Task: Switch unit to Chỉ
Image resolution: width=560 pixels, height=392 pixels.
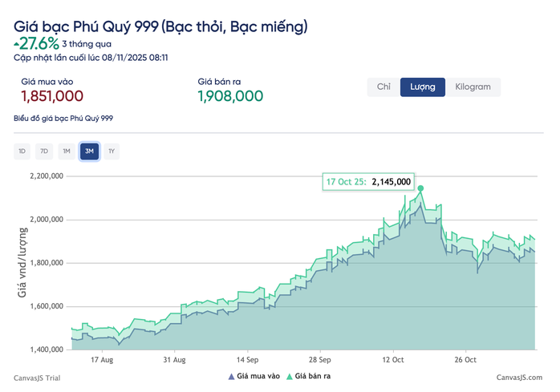Action: pyautogui.click(x=383, y=87)
